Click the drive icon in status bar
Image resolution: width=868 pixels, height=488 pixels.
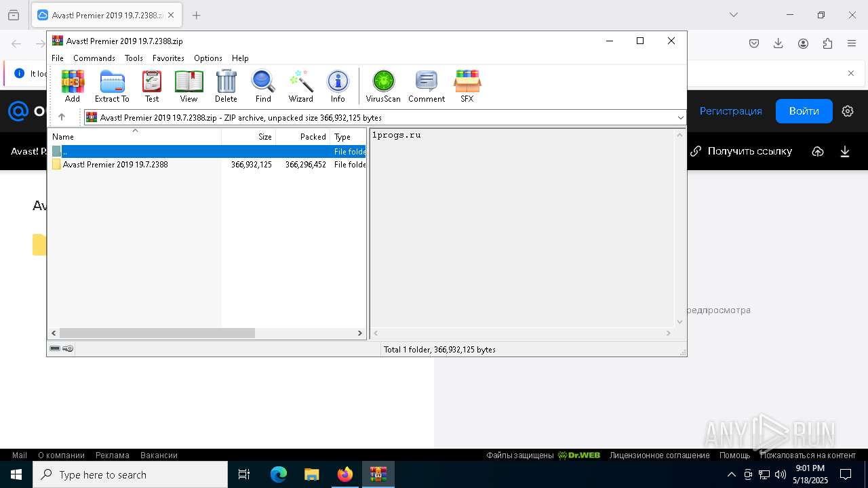click(55, 349)
